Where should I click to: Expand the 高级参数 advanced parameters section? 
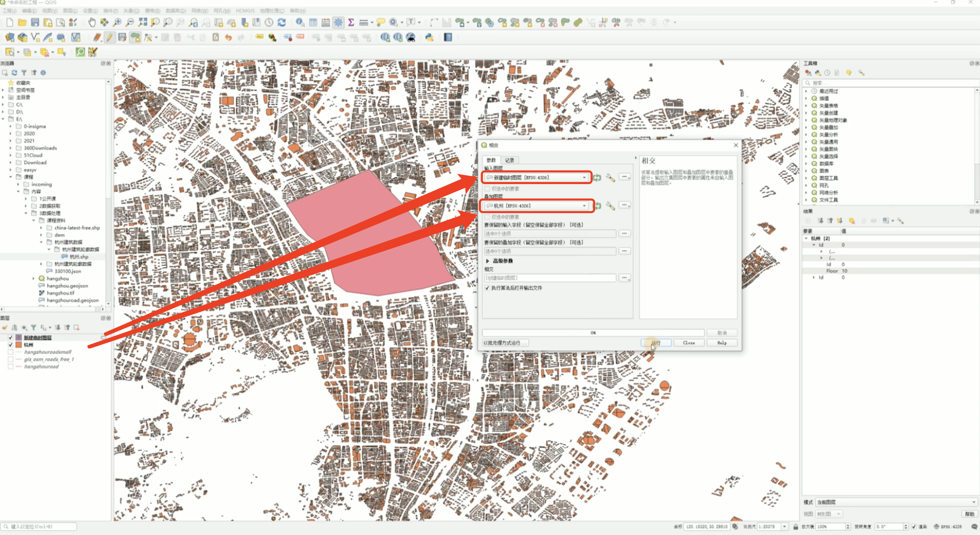pyautogui.click(x=488, y=261)
